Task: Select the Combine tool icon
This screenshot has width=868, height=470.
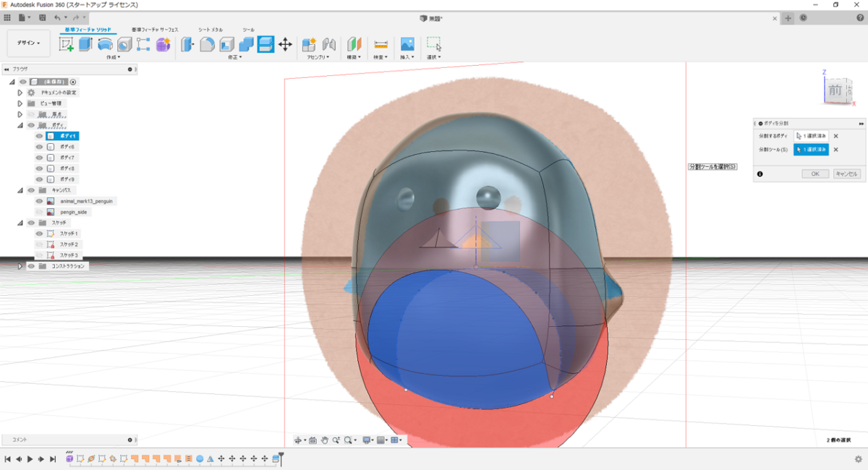Action: pyautogui.click(x=246, y=44)
